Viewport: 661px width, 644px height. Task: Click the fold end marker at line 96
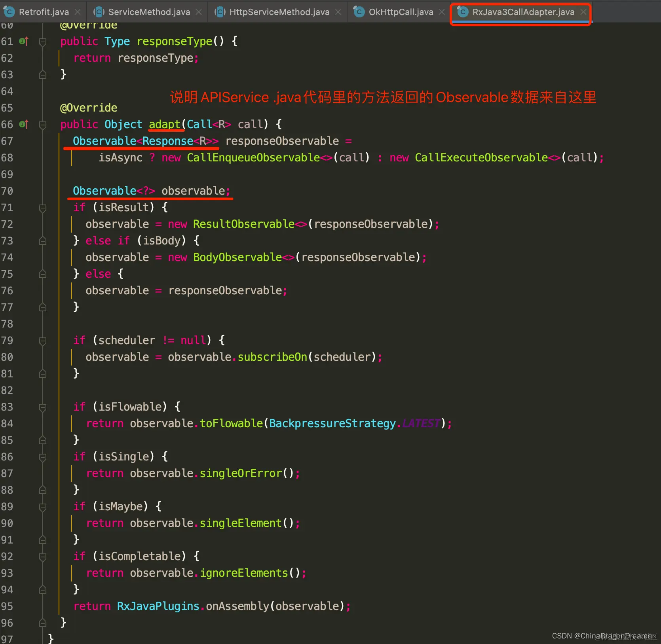click(x=43, y=623)
